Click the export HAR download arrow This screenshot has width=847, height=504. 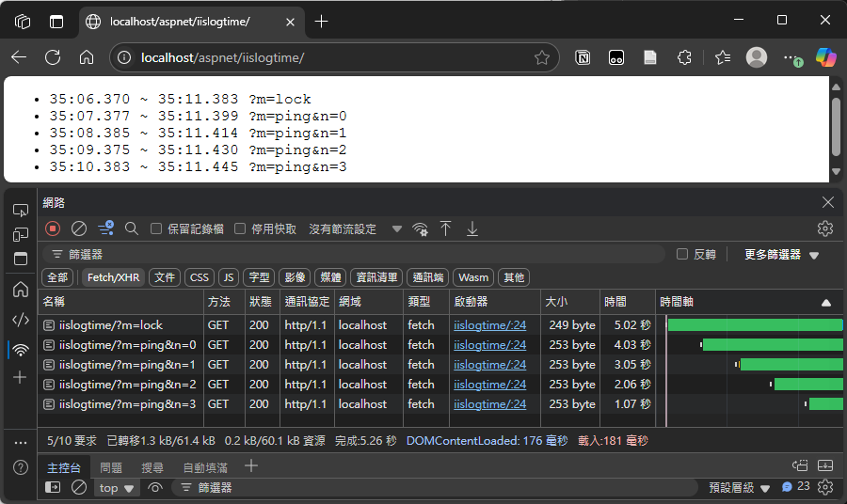point(472,228)
